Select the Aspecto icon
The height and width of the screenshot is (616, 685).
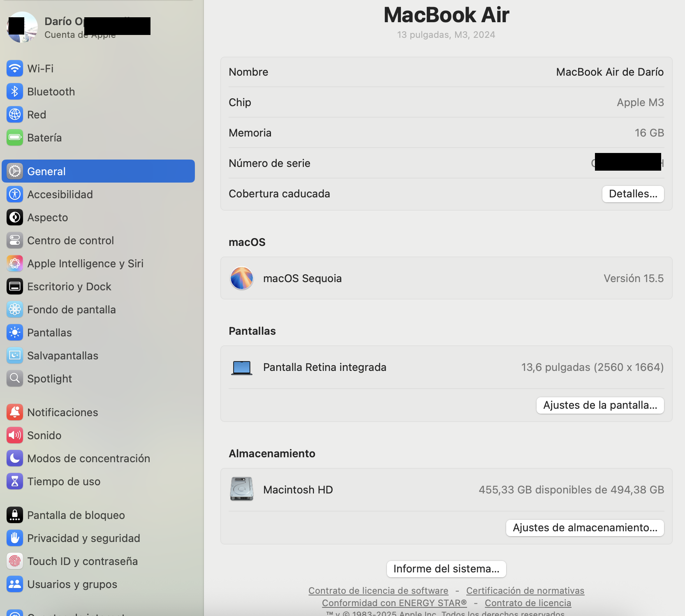tap(15, 217)
